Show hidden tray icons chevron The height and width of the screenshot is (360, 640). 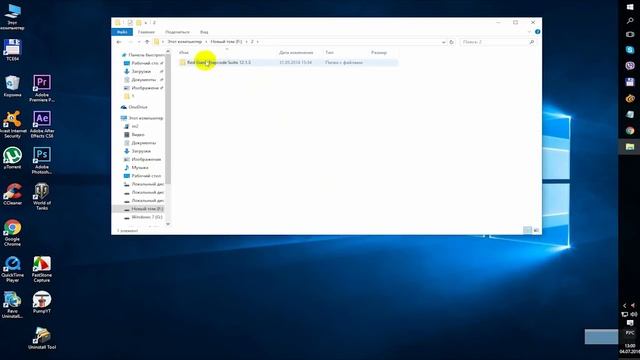coord(624,305)
